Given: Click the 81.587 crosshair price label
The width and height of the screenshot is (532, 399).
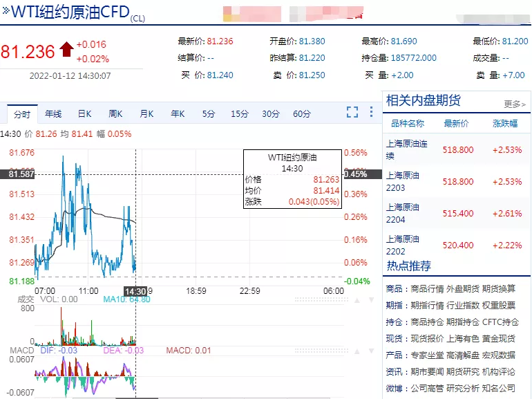Looking at the screenshot, I should 17,174.
